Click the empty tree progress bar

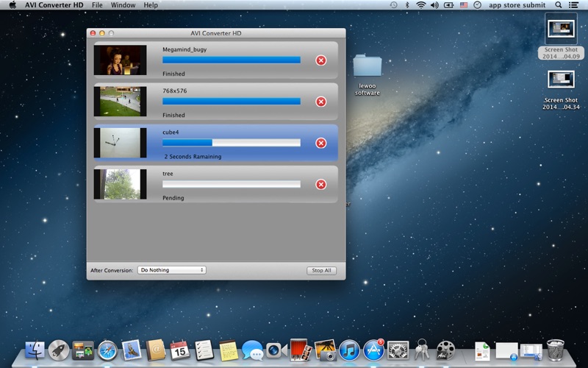[x=232, y=184]
